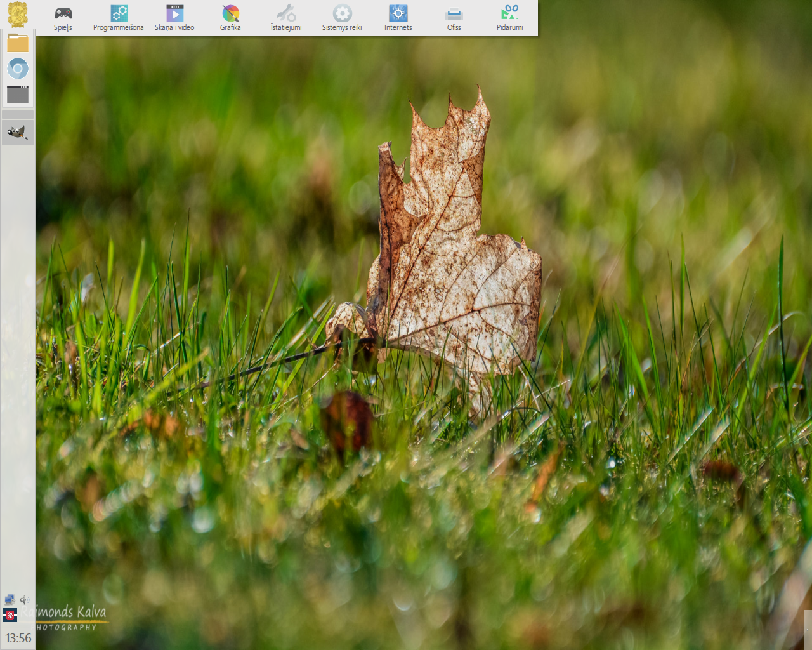Click the keyboard layout flag indicator

10,614
